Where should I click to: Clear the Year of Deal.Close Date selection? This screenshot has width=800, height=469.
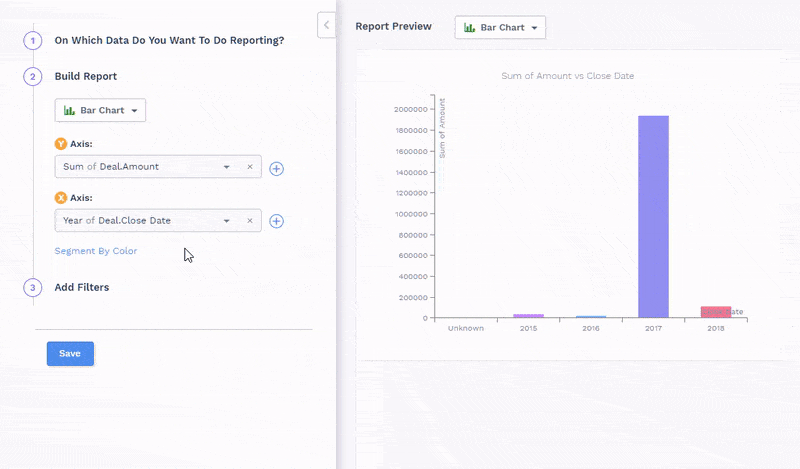tap(250, 221)
